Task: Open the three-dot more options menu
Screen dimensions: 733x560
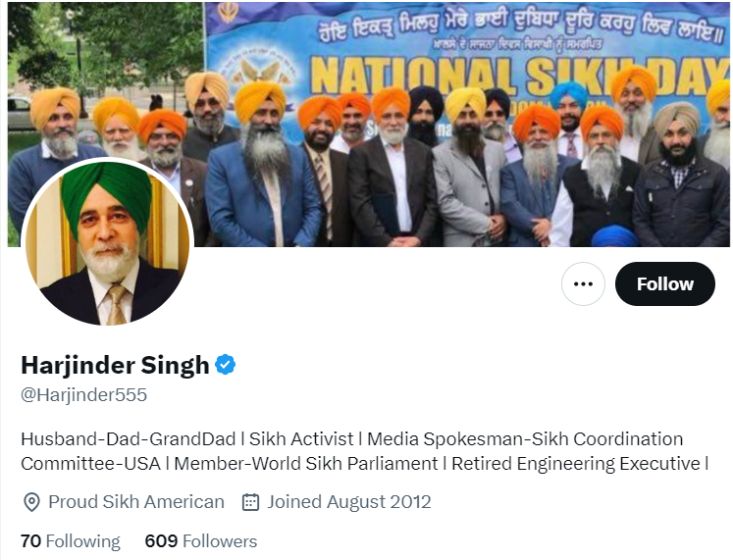Action: coord(583,284)
